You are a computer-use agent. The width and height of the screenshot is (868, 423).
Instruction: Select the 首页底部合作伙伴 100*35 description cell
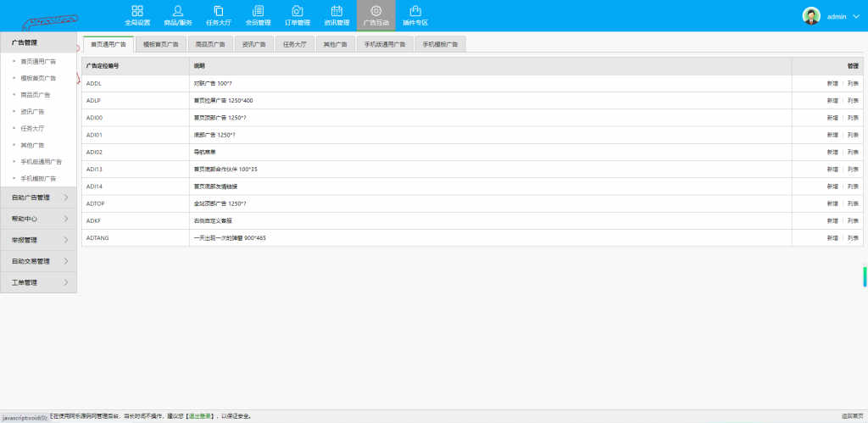click(x=491, y=169)
